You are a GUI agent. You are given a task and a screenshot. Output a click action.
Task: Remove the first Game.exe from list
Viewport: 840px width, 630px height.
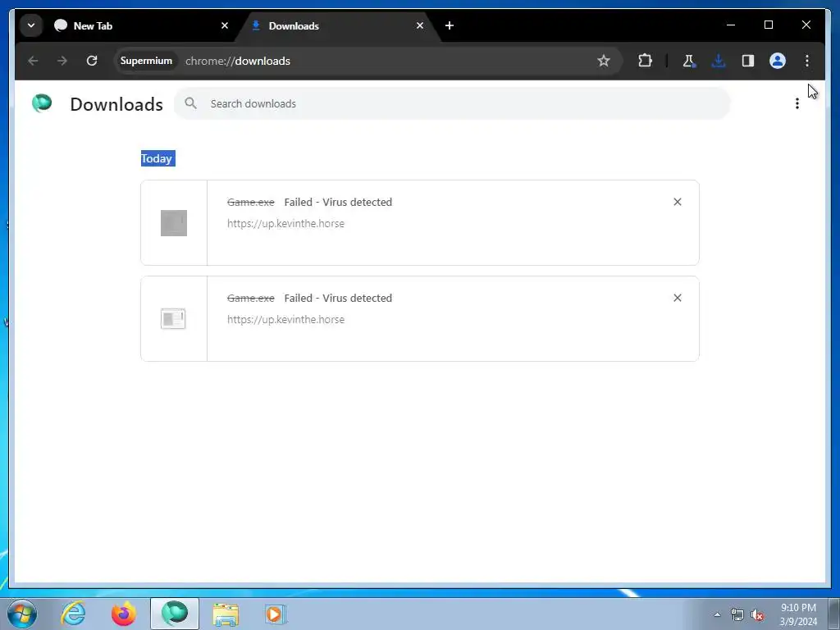point(677,202)
